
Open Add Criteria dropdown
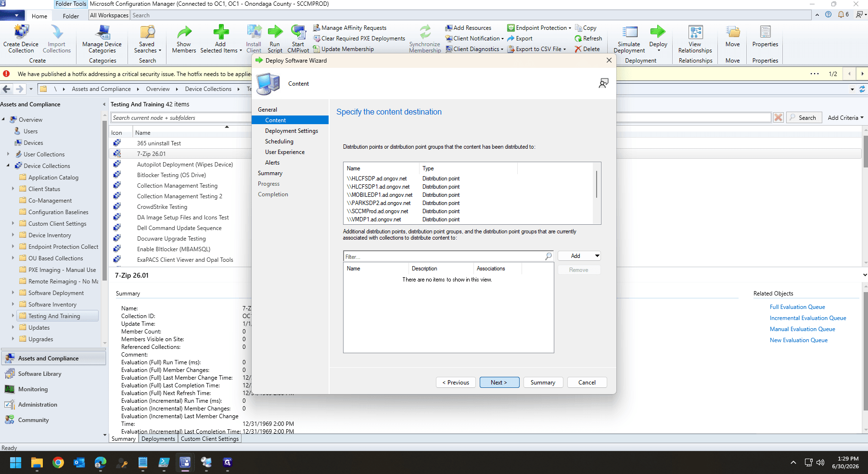(845, 117)
